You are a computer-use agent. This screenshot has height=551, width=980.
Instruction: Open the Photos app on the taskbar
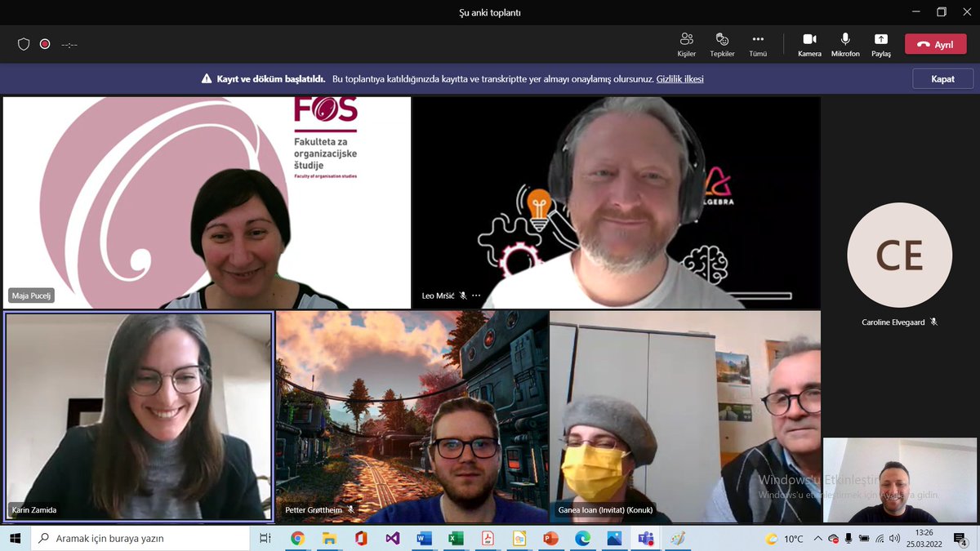tap(614, 539)
